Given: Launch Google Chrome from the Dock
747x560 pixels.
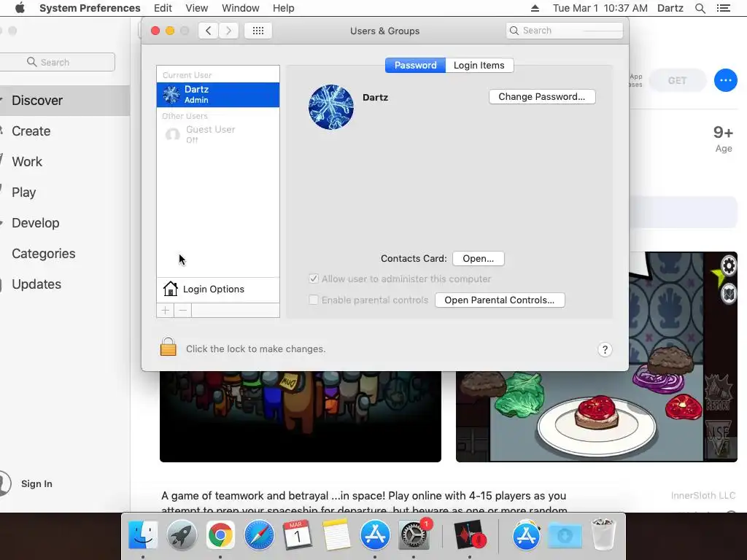Looking at the screenshot, I should coord(220,535).
